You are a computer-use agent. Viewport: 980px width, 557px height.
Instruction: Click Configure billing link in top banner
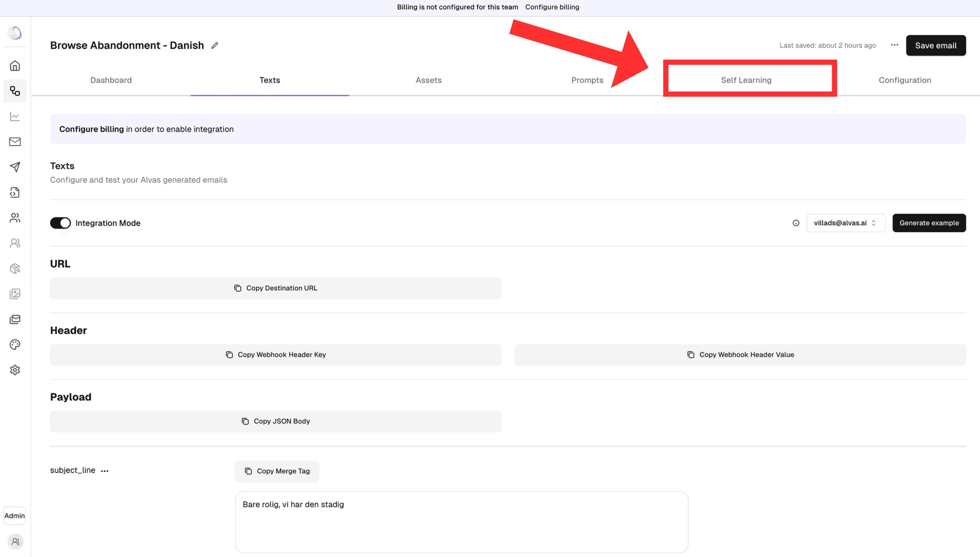[552, 7]
